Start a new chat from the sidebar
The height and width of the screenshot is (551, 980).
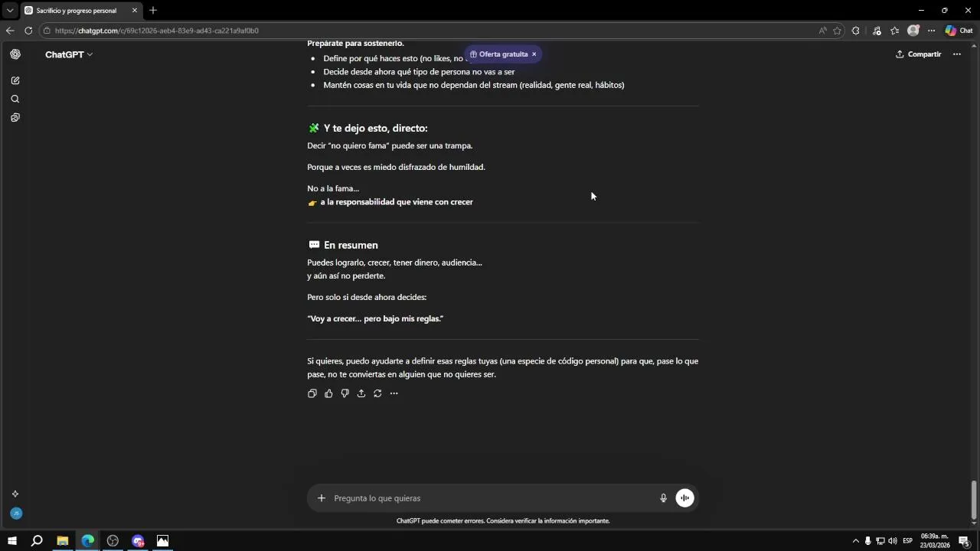[x=15, y=80]
